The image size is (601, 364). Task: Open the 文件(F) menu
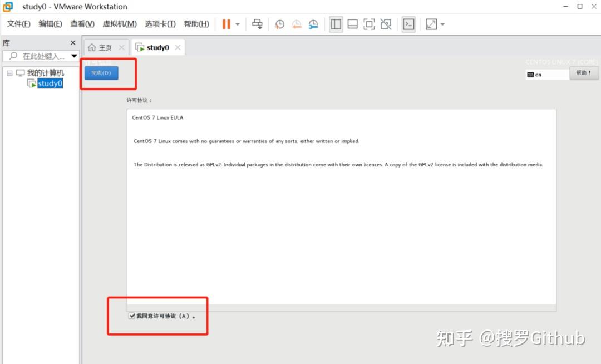coord(18,24)
